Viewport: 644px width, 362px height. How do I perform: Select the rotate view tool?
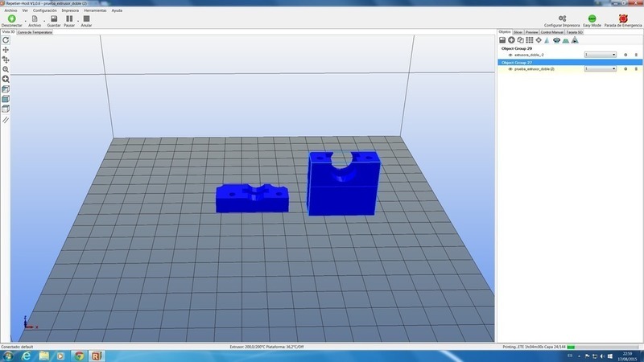[x=6, y=39]
